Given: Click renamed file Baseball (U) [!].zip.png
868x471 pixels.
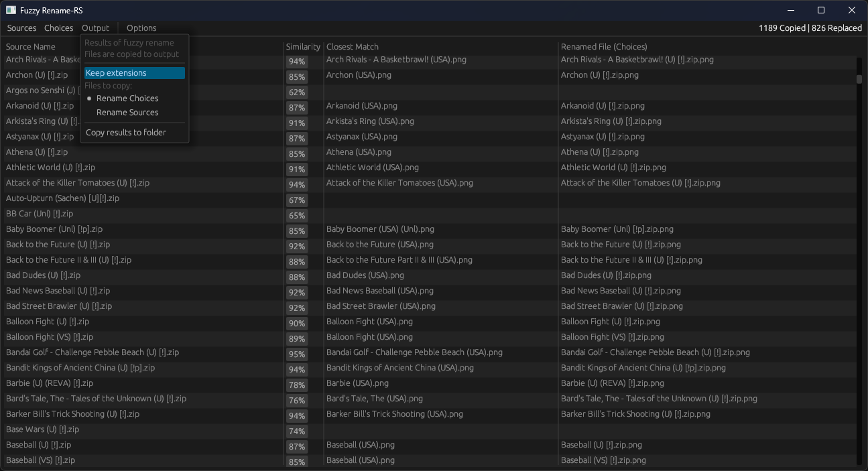Looking at the screenshot, I should click(x=601, y=445).
